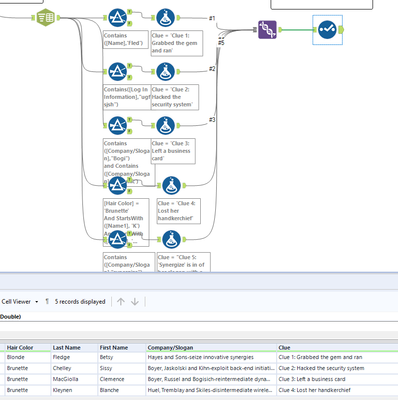Screen dimensions: 398x400
Task: Click the Union tool output anchor
Action: [x=280, y=30]
